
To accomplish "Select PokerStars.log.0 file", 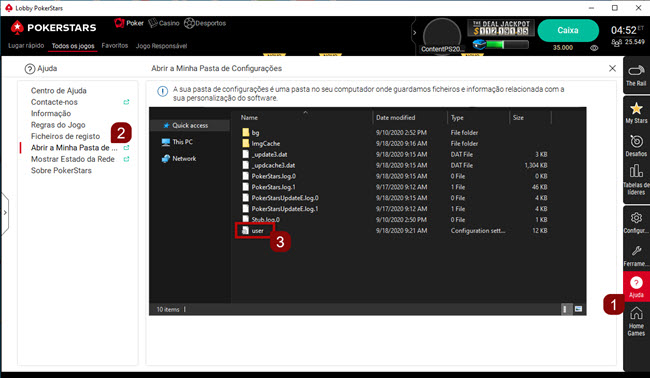I will [269, 176].
